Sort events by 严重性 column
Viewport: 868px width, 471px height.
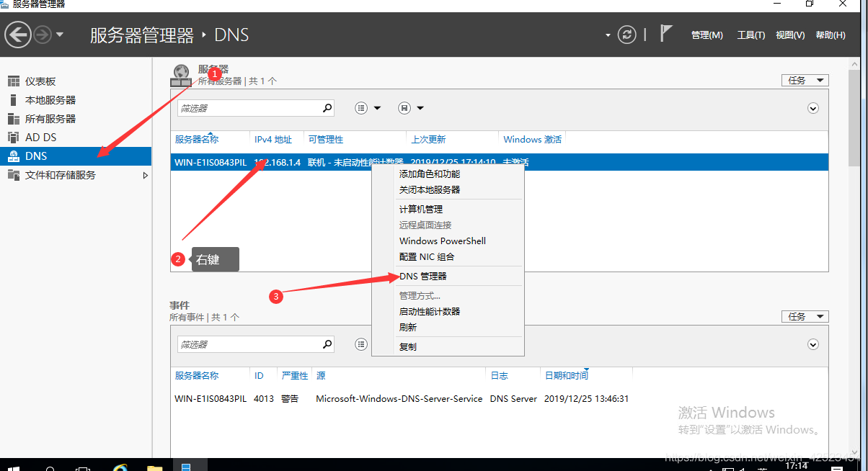pyautogui.click(x=295, y=375)
